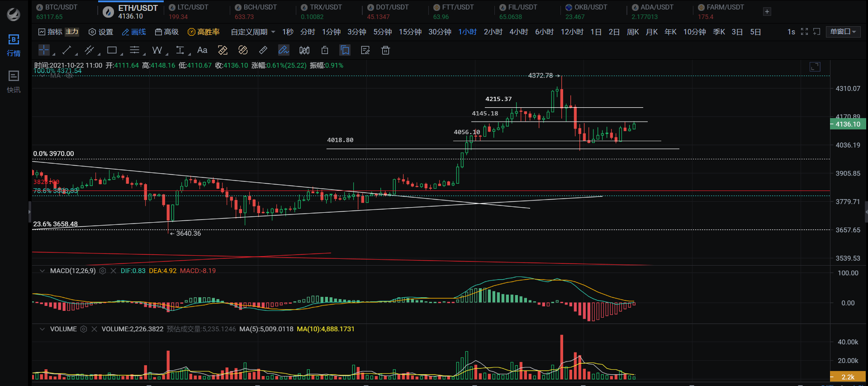Image resolution: width=868 pixels, height=386 pixels.
Task: Open 指标 indicators button
Action: click(x=51, y=32)
